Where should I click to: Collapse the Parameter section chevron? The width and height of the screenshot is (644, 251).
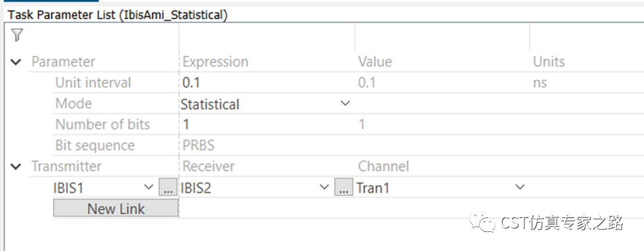pyautogui.click(x=16, y=63)
